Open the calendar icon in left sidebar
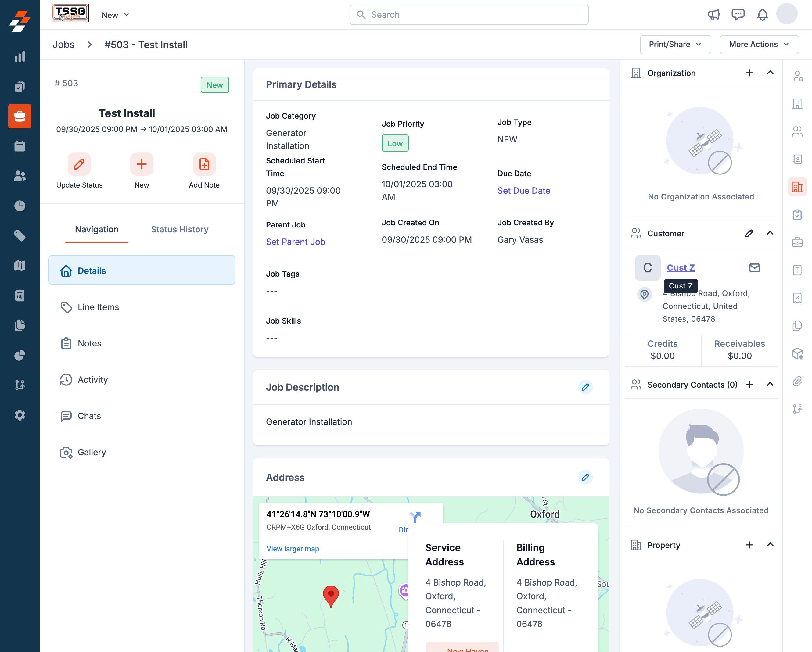This screenshot has height=652, width=812. point(20,146)
